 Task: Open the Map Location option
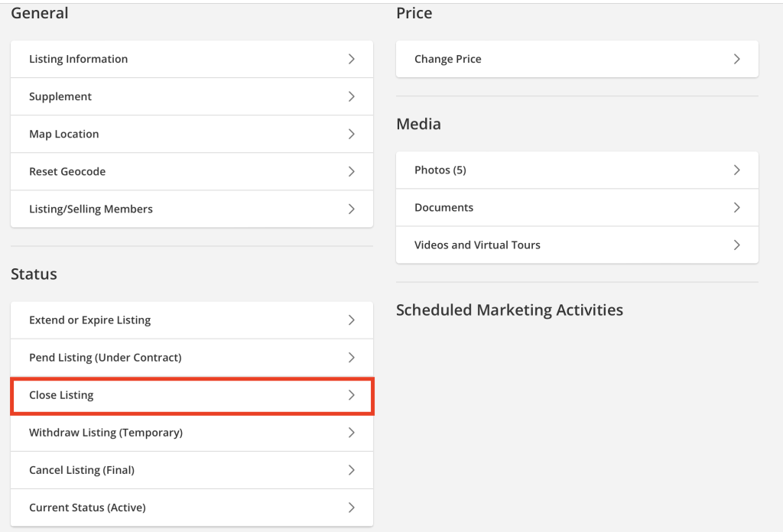[192, 134]
